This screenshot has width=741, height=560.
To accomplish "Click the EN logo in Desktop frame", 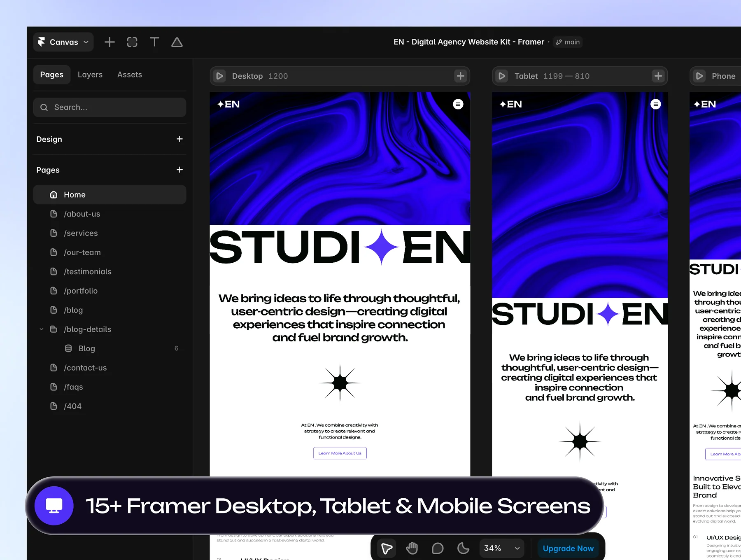I will coord(228,104).
